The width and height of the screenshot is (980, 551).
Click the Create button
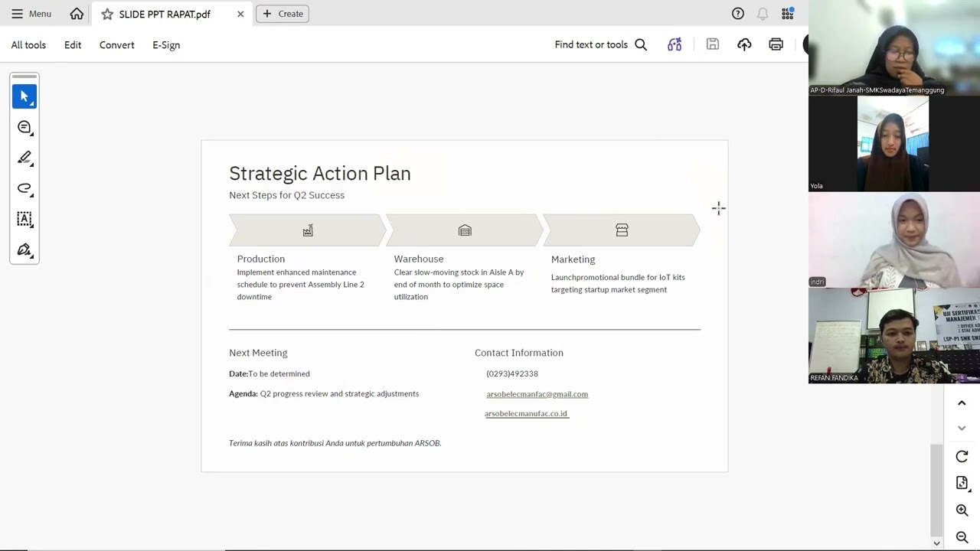[283, 14]
